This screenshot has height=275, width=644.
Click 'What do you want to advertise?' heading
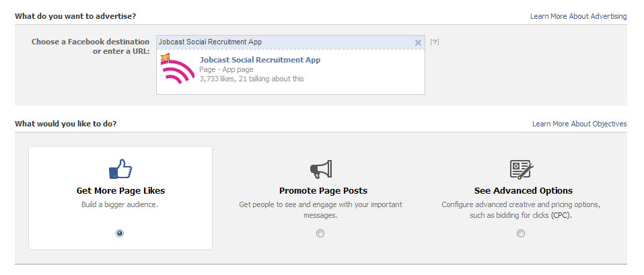click(75, 16)
